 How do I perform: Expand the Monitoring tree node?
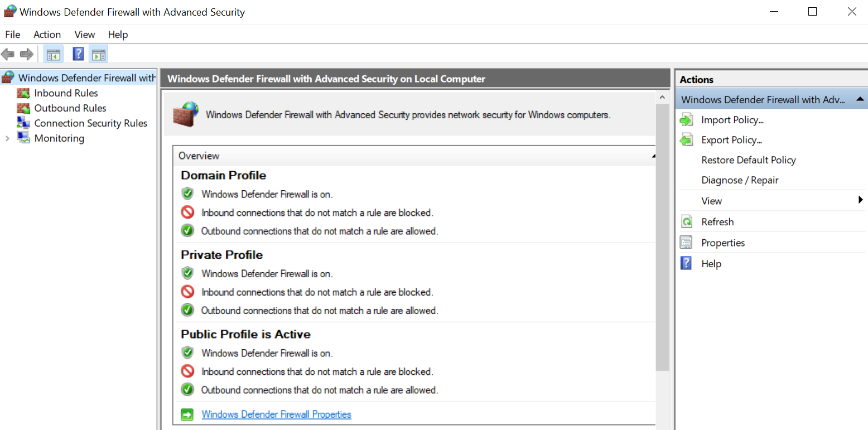coord(7,138)
